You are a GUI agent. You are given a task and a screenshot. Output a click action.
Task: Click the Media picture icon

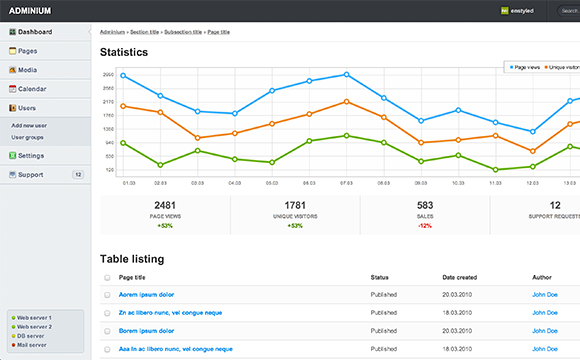click(x=13, y=70)
